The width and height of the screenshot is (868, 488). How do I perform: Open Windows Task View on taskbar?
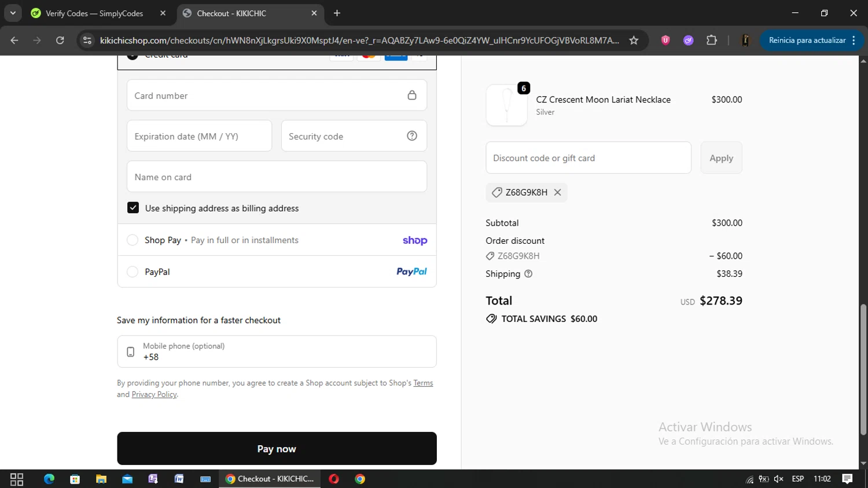[x=17, y=479]
